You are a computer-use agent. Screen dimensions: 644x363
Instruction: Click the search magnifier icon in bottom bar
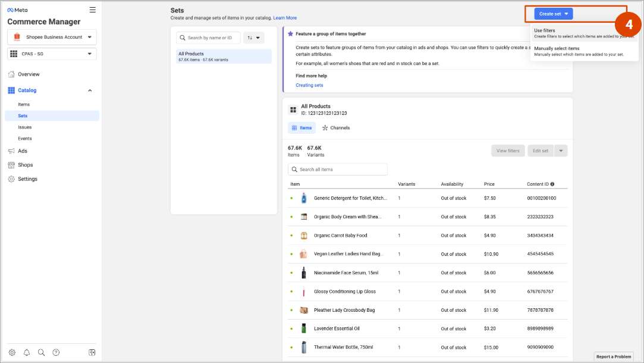tap(42, 352)
